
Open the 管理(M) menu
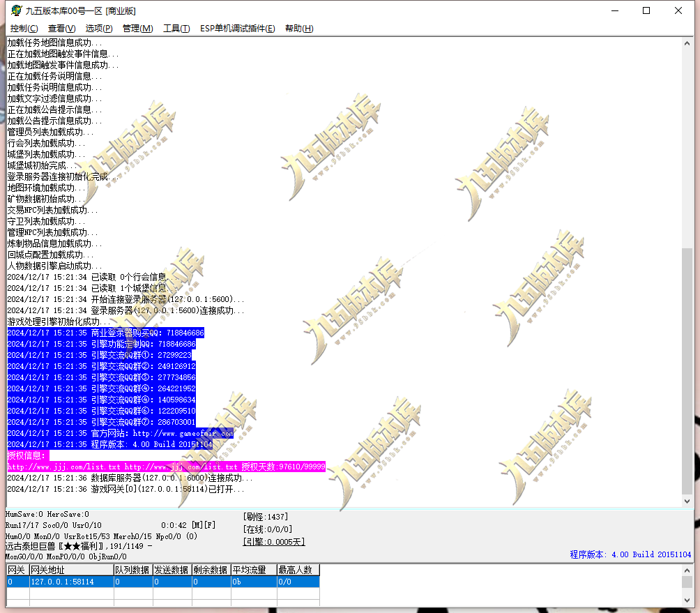tap(137, 29)
